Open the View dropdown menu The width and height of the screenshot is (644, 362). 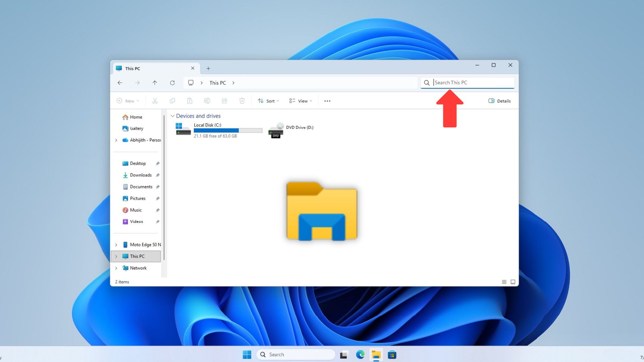[301, 101]
